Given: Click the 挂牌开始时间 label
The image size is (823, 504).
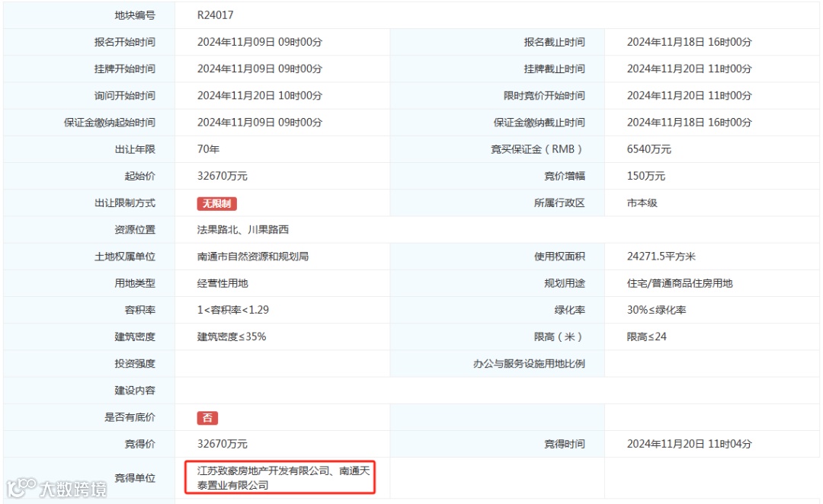Looking at the screenshot, I should (x=125, y=69).
